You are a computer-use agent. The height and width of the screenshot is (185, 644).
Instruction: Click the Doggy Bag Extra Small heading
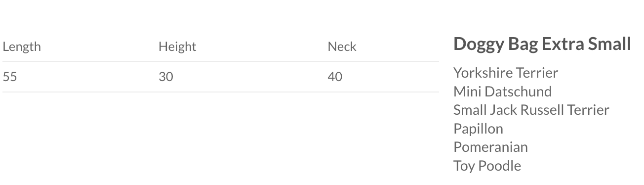pos(542,44)
